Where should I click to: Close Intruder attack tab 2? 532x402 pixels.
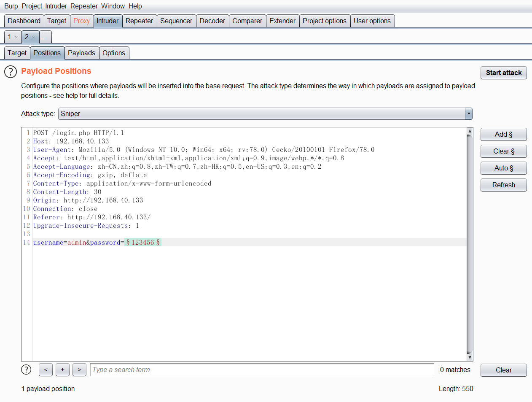click(x=34, y=37)
